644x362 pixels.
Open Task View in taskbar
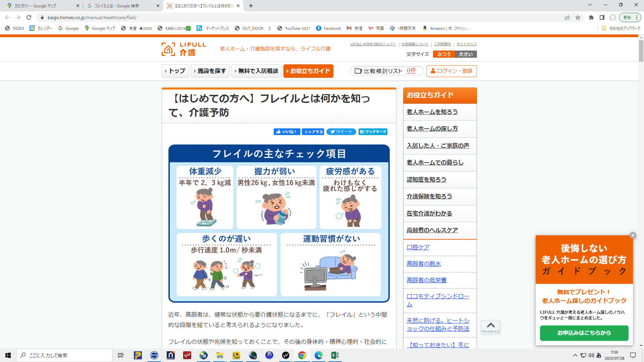click(121, 355)
